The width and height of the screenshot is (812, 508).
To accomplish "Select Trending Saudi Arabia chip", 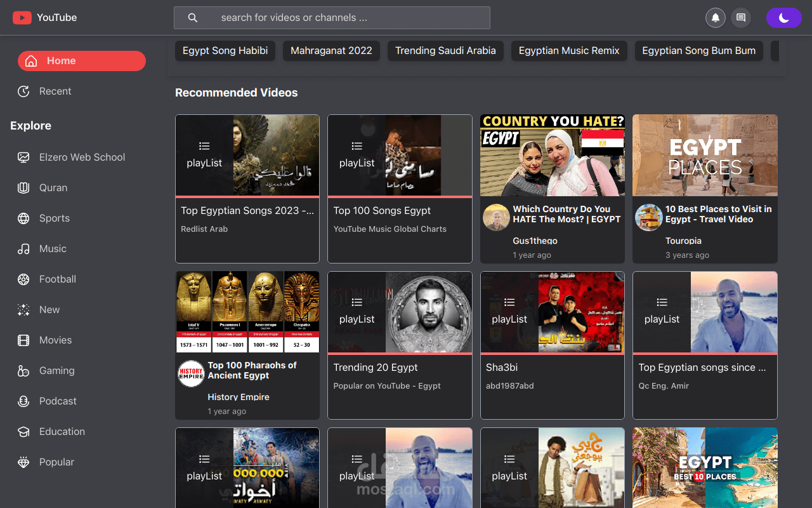I will (x=445, y=51).
